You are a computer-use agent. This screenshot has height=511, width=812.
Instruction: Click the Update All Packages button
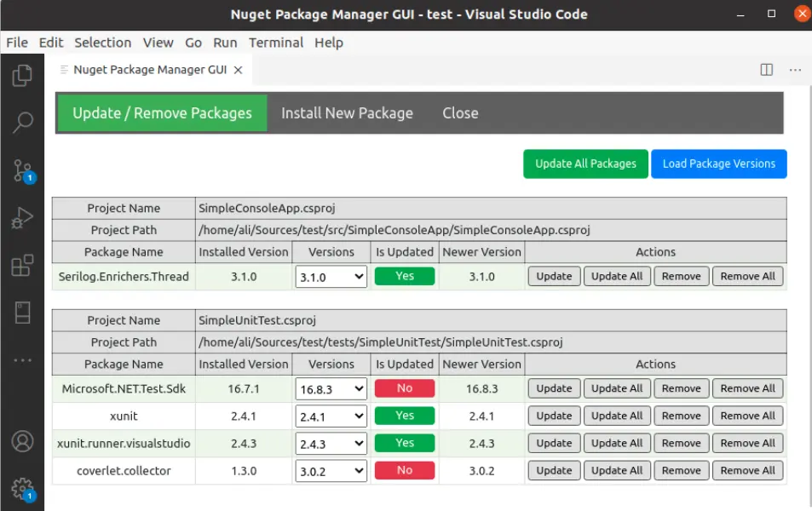pyautogui.click(x=585, y=164)
